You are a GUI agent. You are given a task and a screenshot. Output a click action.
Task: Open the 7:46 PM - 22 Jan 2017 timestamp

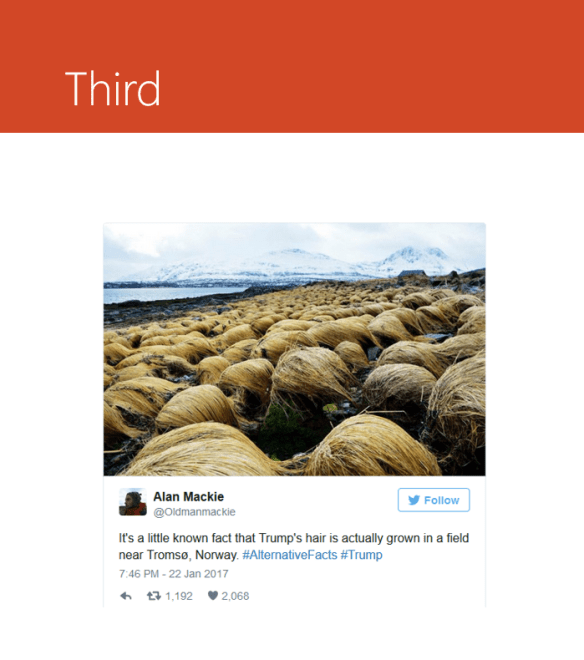pyautogui.click(x=173, y=574)
